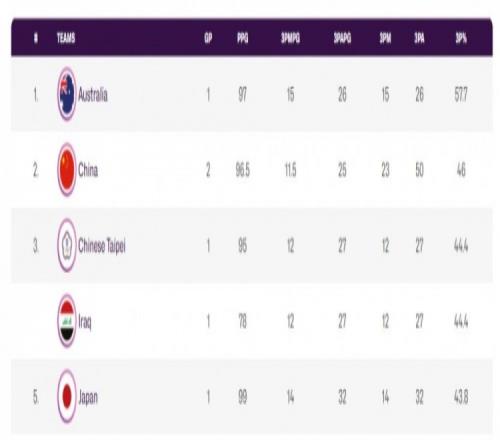This screenshot has width=500, height=440.
Task: Open the Chinese Taipei team link
Action: tap(102, 246)
